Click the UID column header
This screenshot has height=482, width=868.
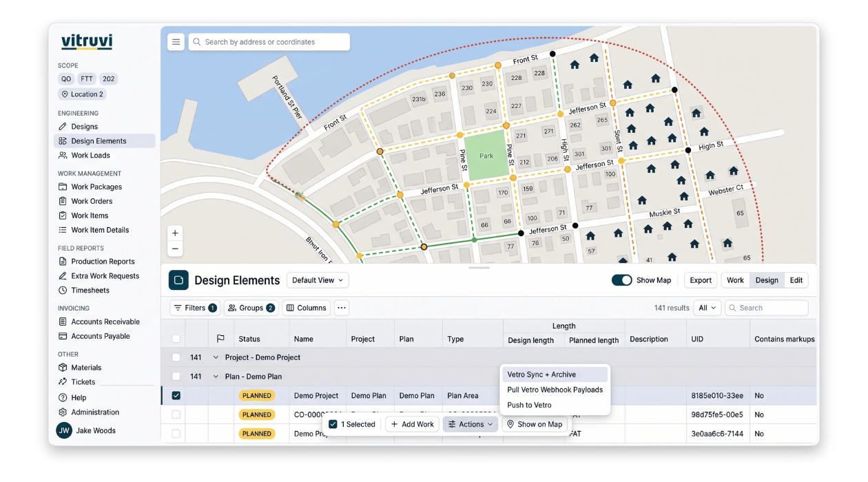click(x=697, y=339)
